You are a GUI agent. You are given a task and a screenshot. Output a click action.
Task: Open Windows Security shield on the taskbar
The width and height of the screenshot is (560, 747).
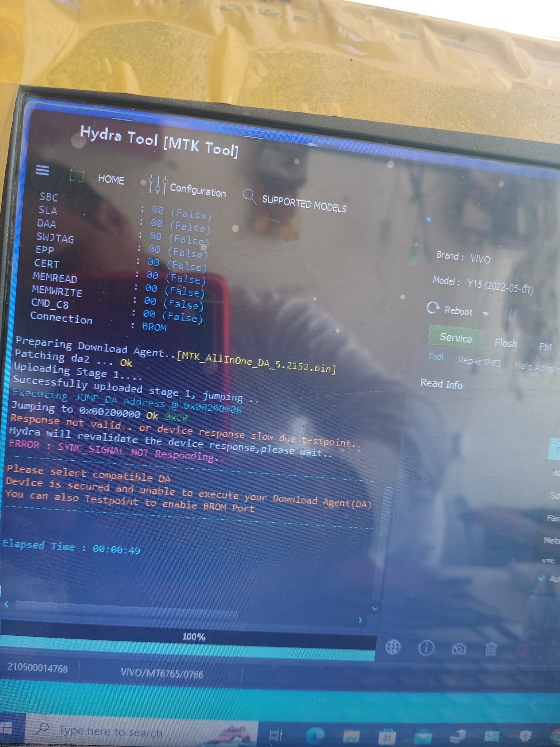[x=525, y=736]
